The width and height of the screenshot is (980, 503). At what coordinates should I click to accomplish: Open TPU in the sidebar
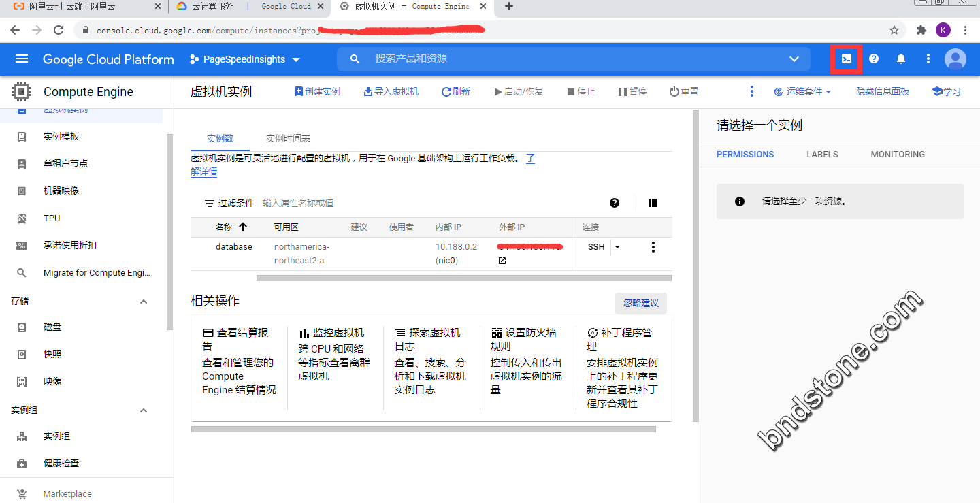coord(52,218)
